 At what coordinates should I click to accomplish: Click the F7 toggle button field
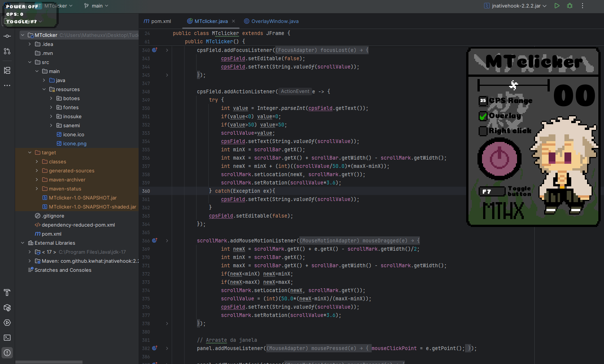tap(492, 192)
